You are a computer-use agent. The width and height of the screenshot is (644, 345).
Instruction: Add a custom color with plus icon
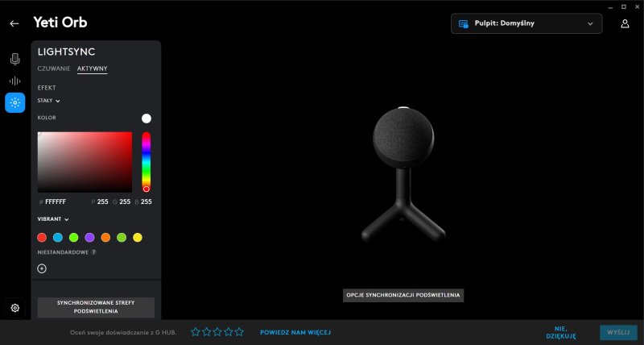pos(42,268)
